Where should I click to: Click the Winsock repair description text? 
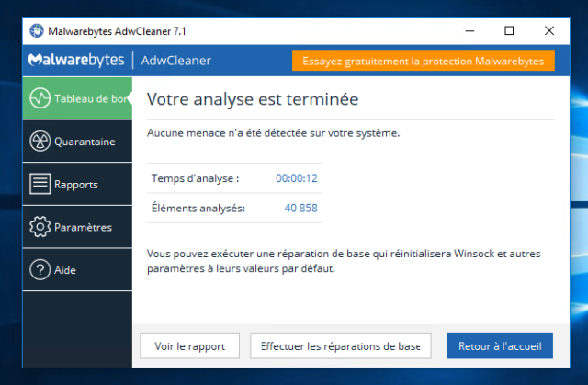(344, 261)
